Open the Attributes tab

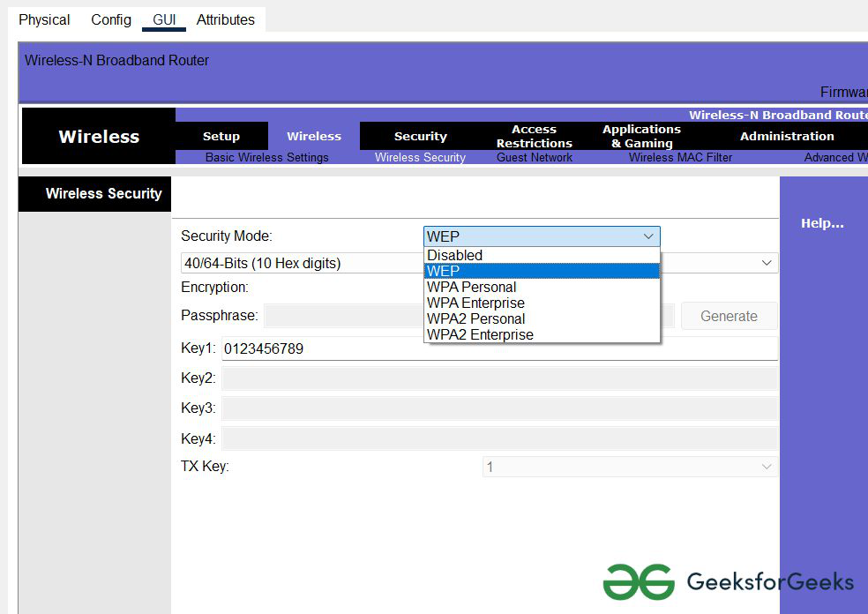click(x=225, y=19)
